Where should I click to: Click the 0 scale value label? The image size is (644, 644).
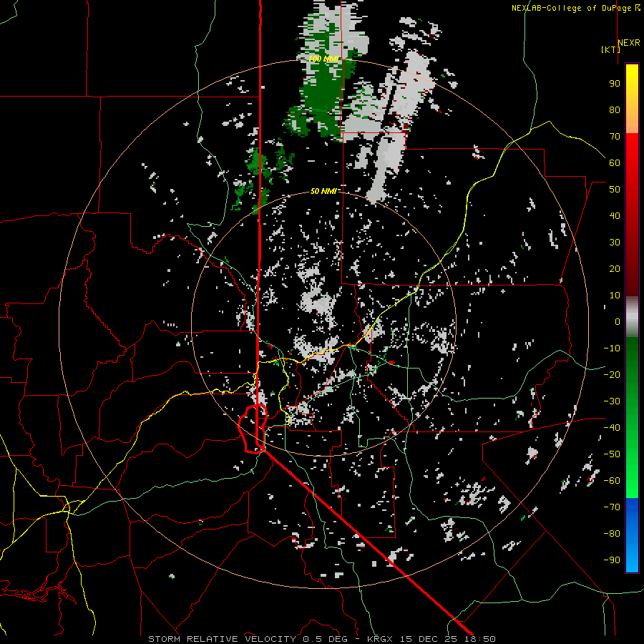618,321
